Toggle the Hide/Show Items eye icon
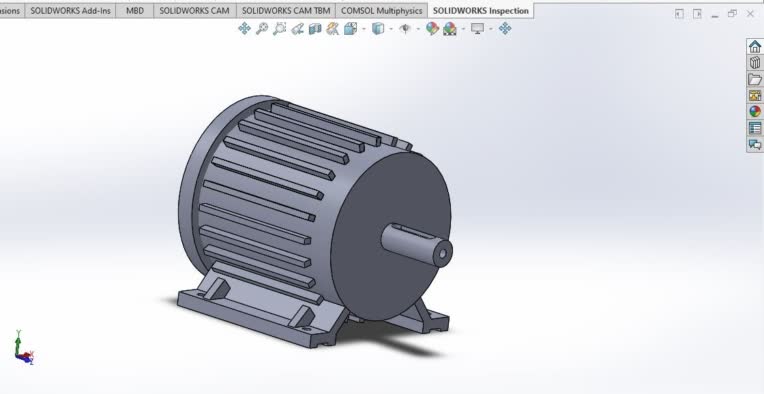Viewport: 764px width, 394px height. click(405, 29)
